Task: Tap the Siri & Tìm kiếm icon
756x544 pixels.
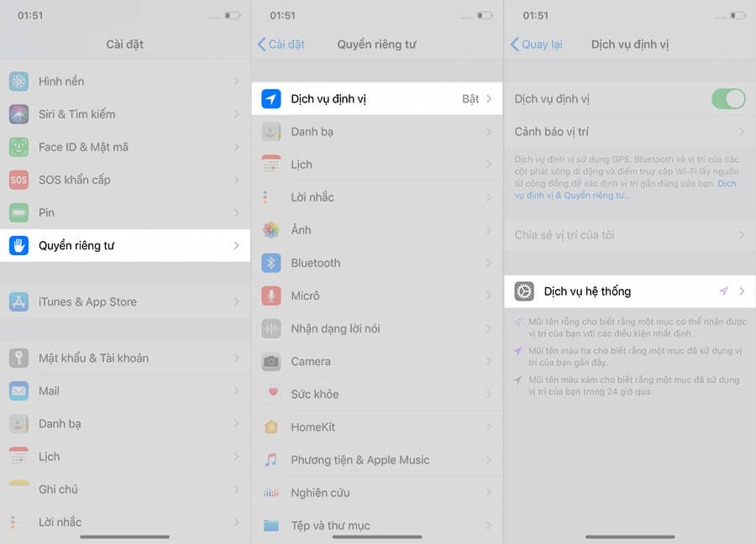Action: 18,114
